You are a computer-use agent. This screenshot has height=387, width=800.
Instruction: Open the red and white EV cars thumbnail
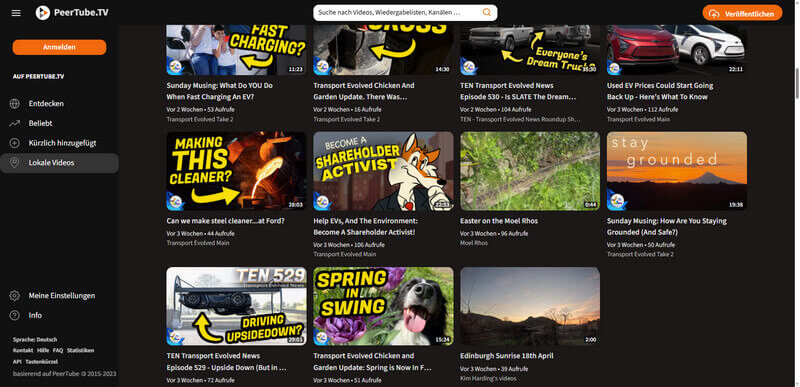click(677, 50)
